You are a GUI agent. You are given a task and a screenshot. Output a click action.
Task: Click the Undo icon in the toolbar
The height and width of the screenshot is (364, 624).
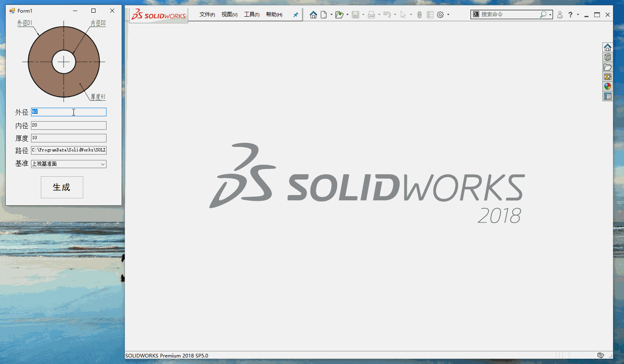tap(387, 14)
